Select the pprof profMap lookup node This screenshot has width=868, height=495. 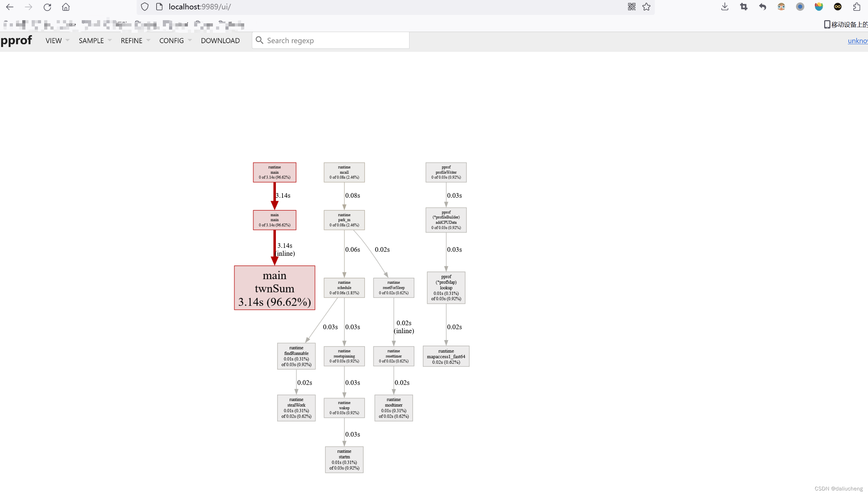click(x=446, y=288)
